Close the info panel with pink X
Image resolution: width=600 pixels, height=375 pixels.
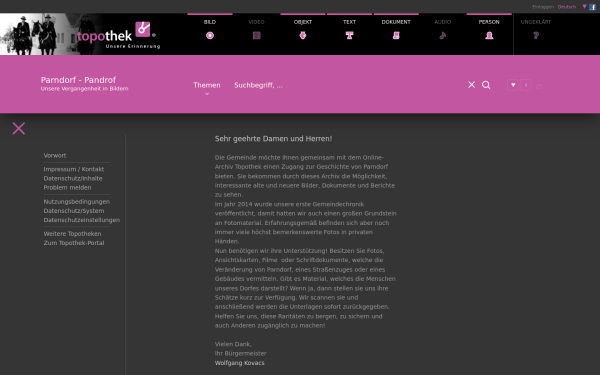19,129
